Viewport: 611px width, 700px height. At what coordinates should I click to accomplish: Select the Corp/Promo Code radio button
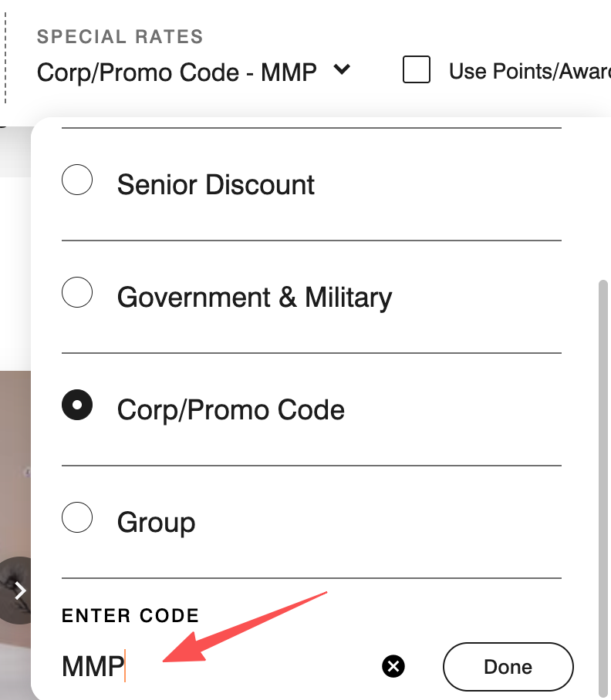[77, 406]
